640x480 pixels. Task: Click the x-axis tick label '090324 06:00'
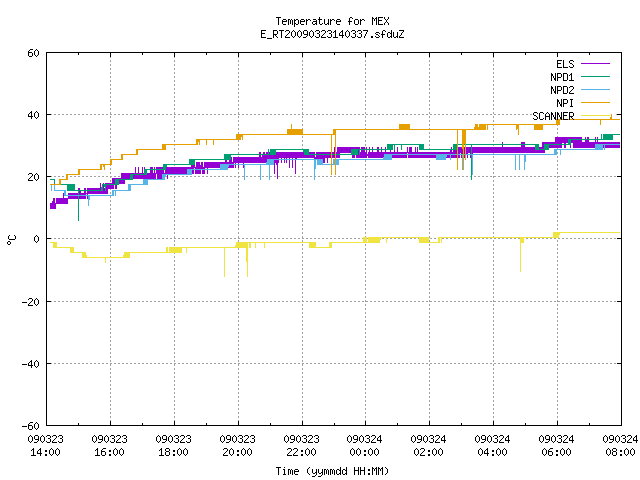point(557,446)
